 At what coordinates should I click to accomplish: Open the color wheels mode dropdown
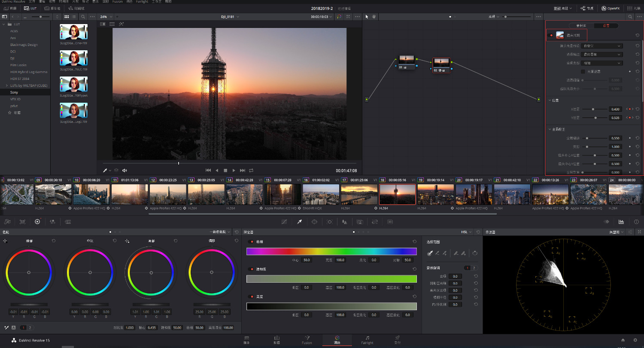tap(220, 232)
